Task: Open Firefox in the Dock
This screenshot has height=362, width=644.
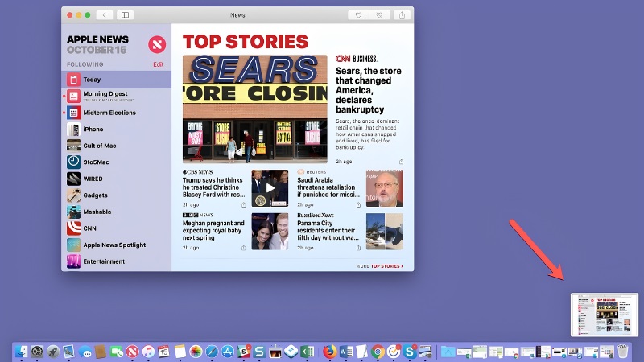Action: [x=329, y=352]
